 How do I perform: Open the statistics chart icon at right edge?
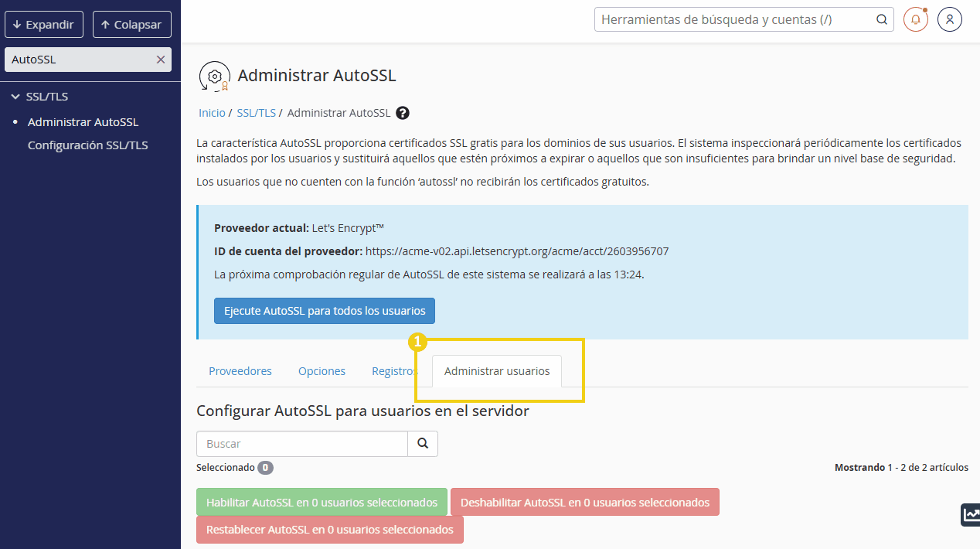click(970, 515)
